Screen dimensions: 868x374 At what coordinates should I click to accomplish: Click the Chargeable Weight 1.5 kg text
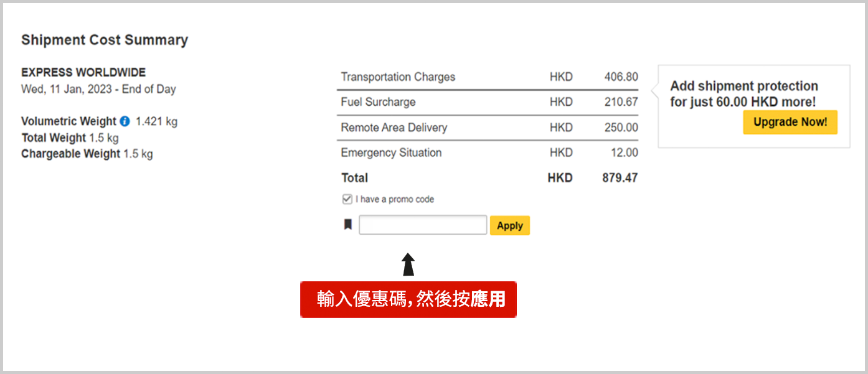click(87, 154)
